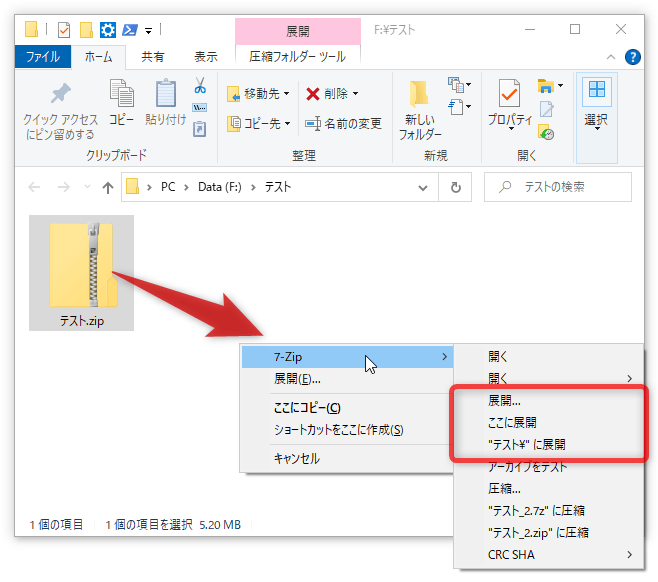
Task: Click PC in the address breadcrumb
Action: (x=168, y=187)
